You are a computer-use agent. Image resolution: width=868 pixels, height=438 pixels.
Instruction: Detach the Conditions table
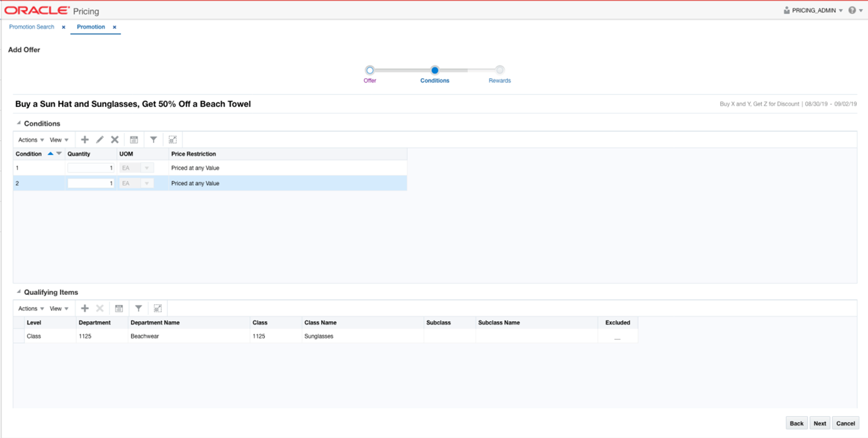pos(172,140)
